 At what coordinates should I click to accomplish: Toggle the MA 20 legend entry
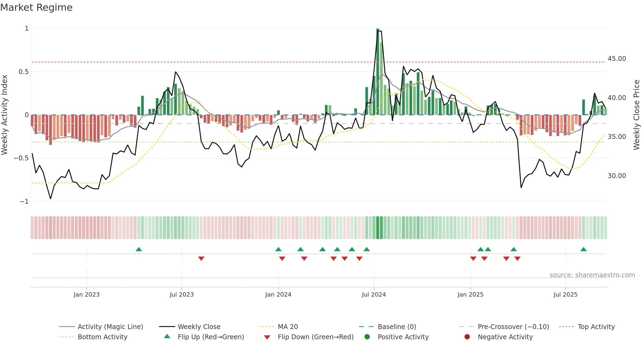coord(279,327)
